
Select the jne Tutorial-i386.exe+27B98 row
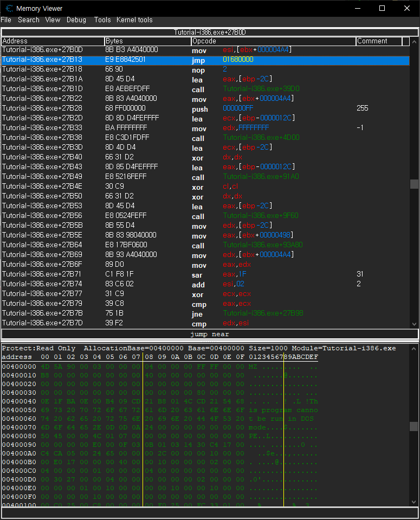(205, 313)
